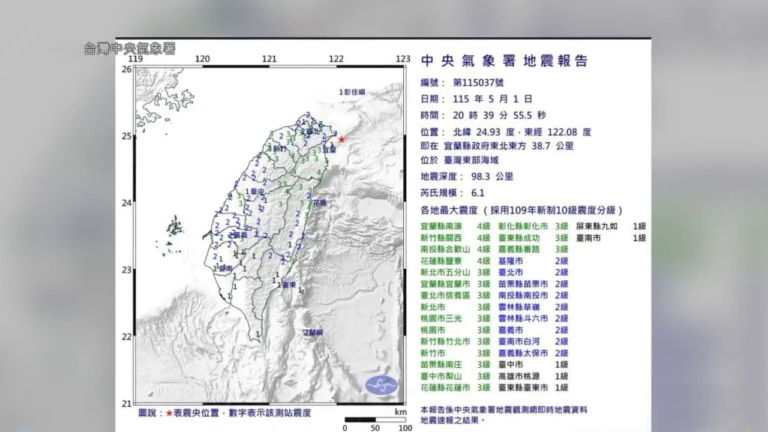Select the report number 第115037號
This screenshot has height=432, width=768.
[478, 83]
